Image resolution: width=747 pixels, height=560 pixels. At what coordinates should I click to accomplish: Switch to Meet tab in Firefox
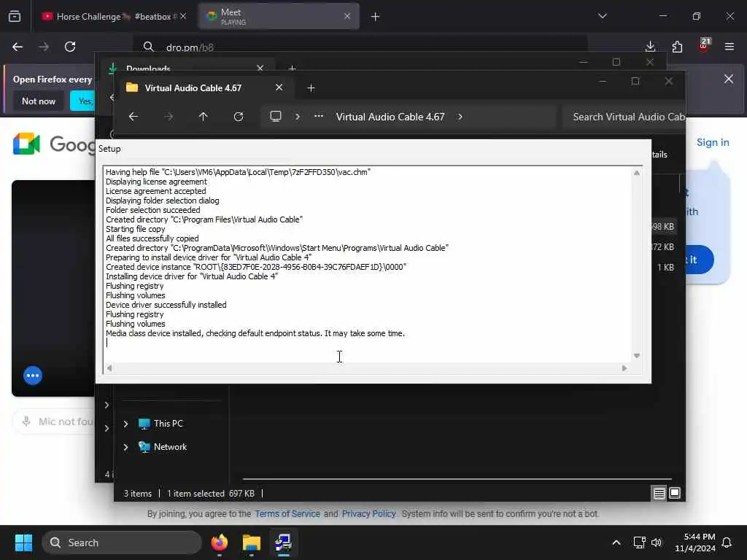(x=279, y=17)
